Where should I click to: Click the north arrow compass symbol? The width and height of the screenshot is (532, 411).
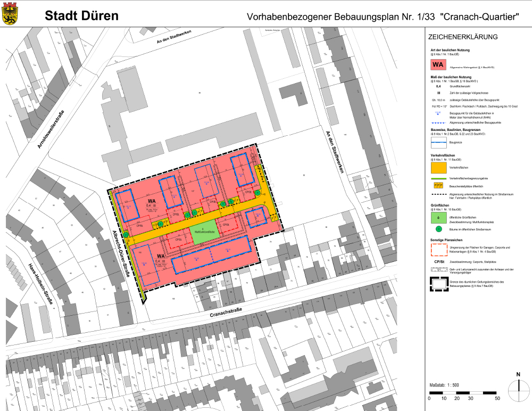point(518,391)
